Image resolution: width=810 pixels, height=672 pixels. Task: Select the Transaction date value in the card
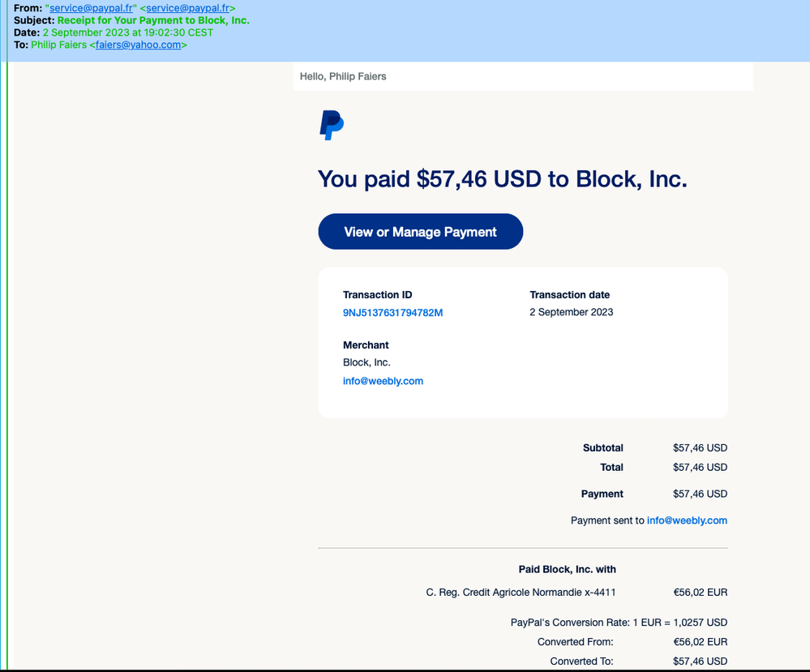pyautogui.click(x=571, y=312)
